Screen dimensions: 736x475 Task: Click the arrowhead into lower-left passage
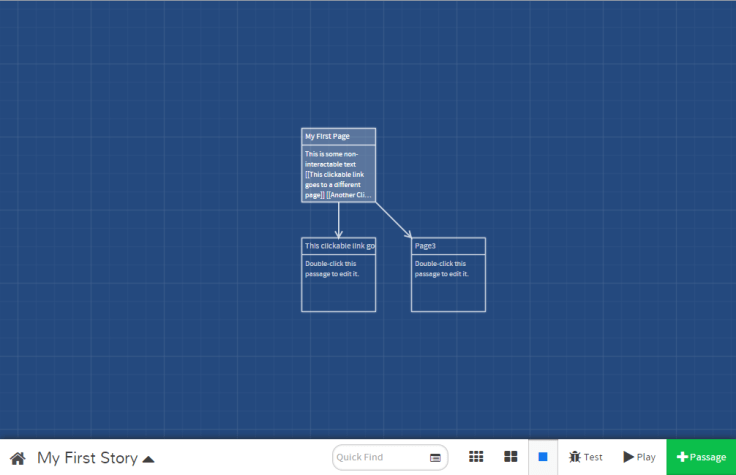point(339,232)
